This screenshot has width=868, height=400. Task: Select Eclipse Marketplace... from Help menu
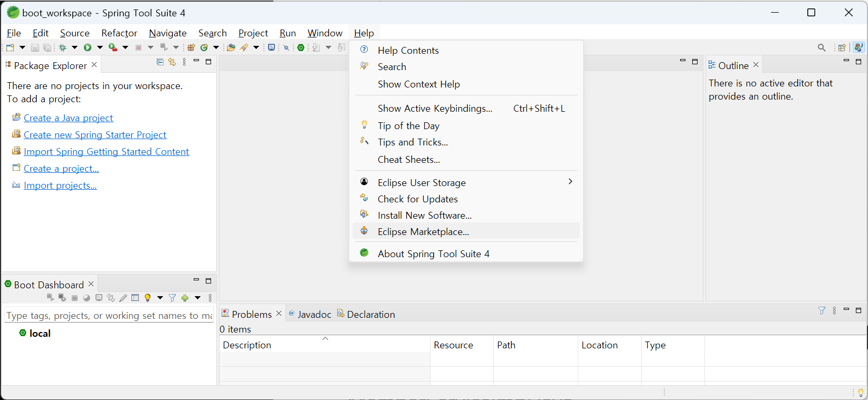[466, 231]
